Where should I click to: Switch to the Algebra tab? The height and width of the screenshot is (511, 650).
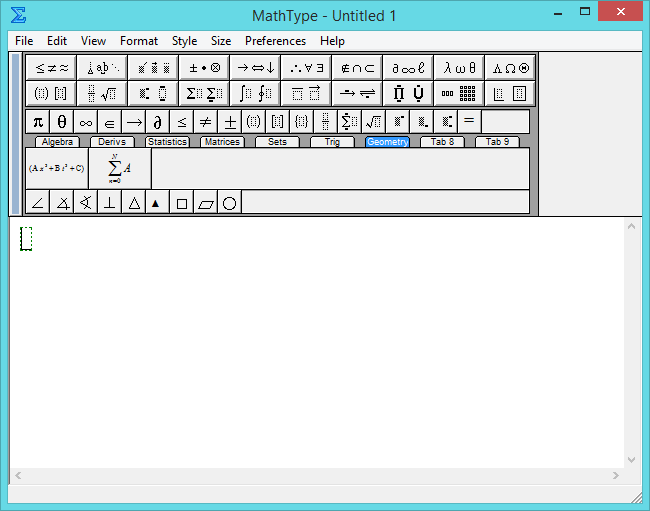click(57, 142)
